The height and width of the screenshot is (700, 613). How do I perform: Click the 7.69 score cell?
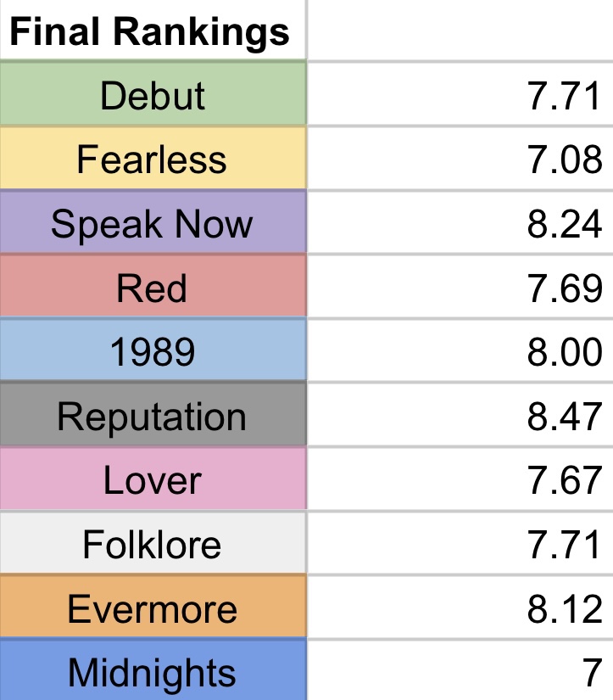point(460,288)
